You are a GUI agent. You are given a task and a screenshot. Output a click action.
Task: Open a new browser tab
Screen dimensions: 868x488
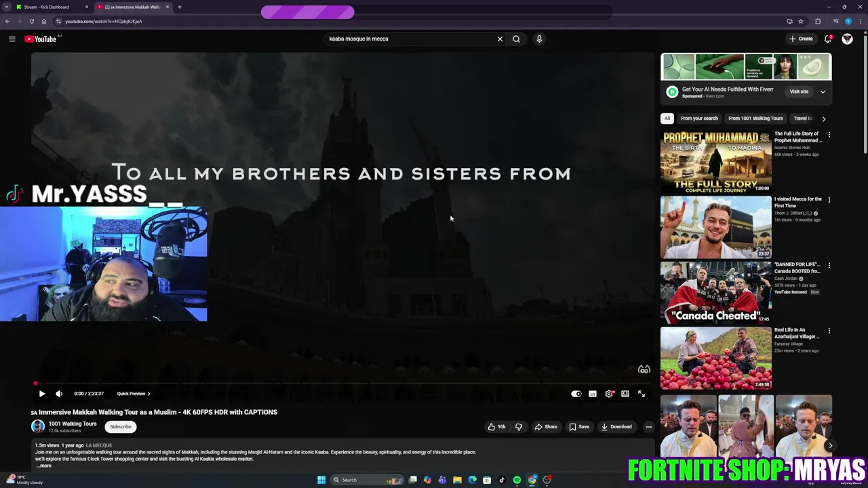tap(180, 7)
